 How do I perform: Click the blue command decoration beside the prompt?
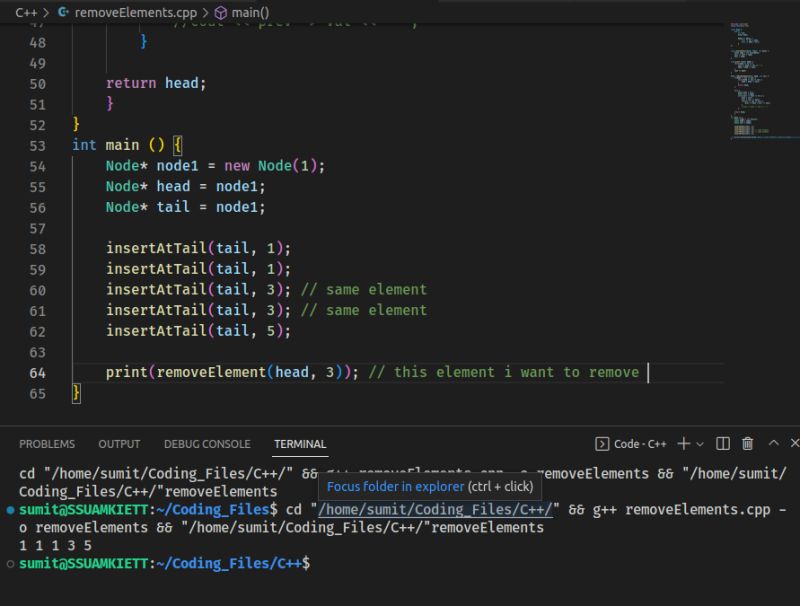coord(8,509)
